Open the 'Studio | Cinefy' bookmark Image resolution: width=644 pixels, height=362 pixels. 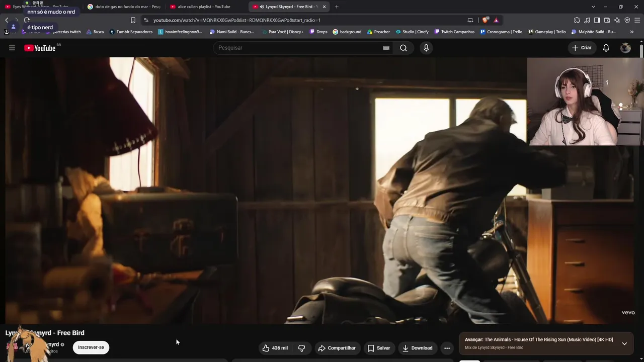click(412, 32)
